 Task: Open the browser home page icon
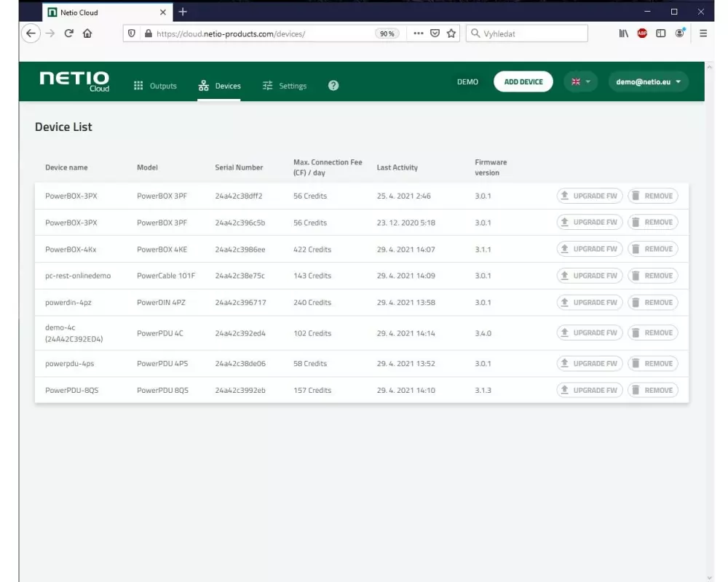[x=87, y=33]
